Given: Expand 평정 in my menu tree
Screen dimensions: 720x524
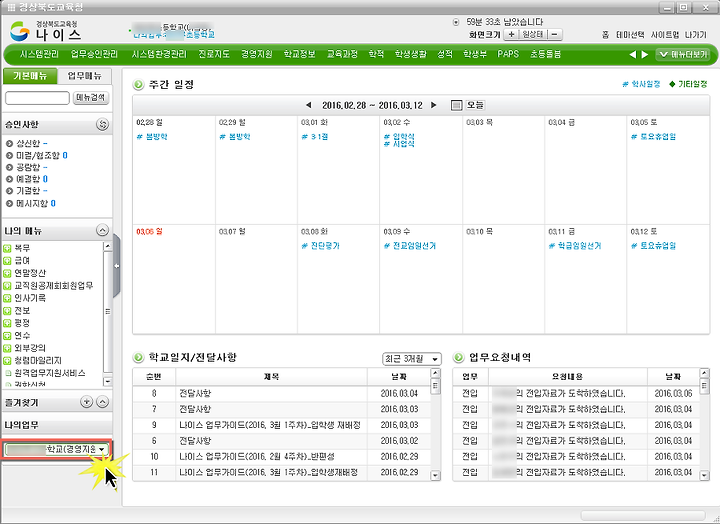Looking at the screenshot, I should pyautogui.click(x=7, y=323).
